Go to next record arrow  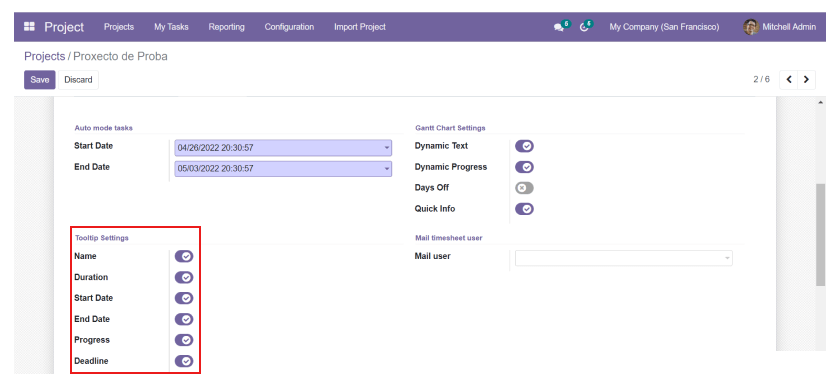[x=806, y=79]
